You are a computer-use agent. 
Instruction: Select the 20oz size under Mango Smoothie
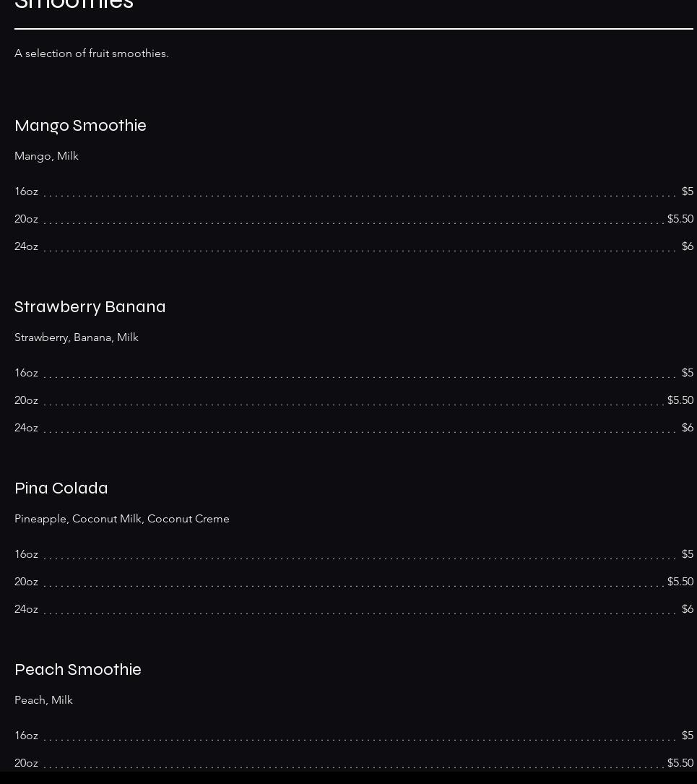point(26,219)
